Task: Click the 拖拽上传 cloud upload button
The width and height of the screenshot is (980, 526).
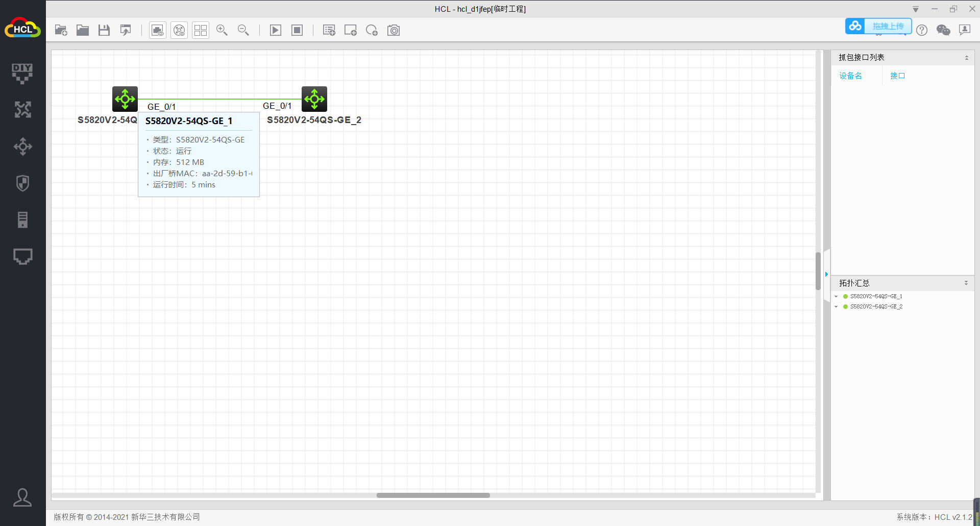Action: click(878, 26)
